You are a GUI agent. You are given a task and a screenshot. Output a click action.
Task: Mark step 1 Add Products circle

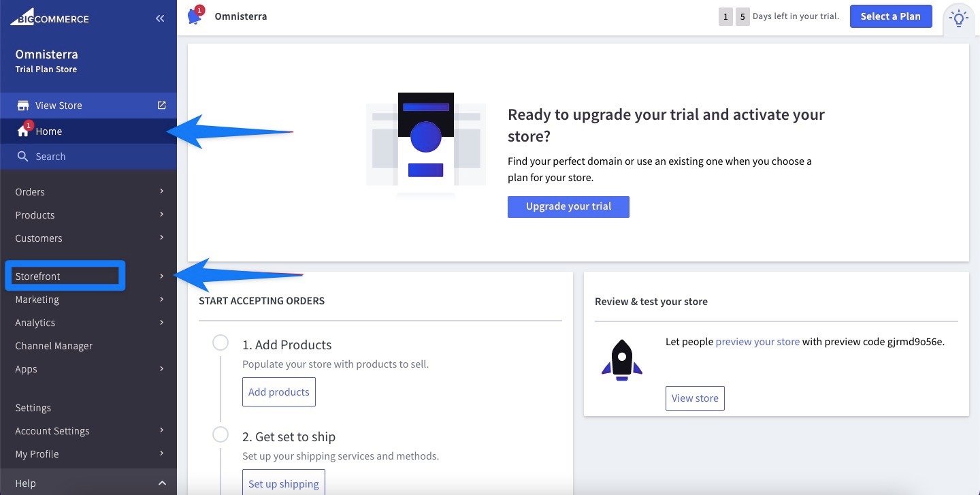click(x=220, y=342)
